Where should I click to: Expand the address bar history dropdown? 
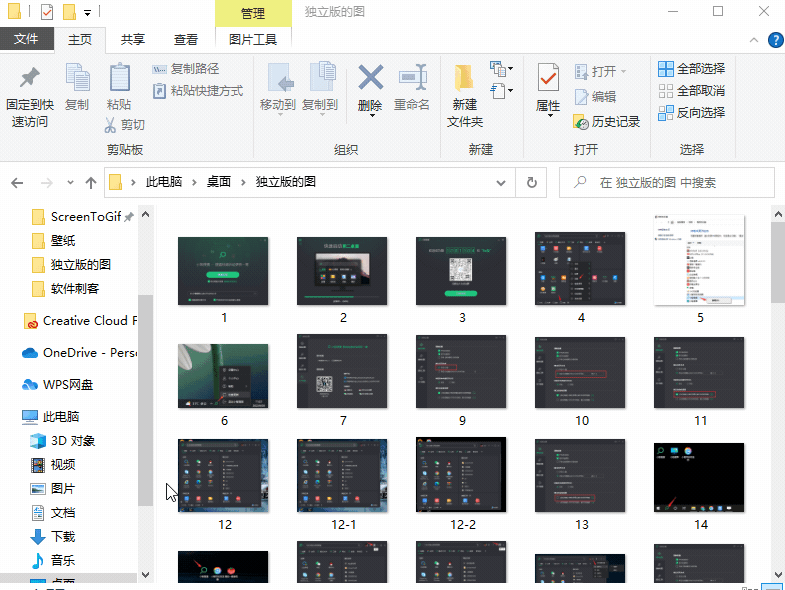(x=501, y=183)
